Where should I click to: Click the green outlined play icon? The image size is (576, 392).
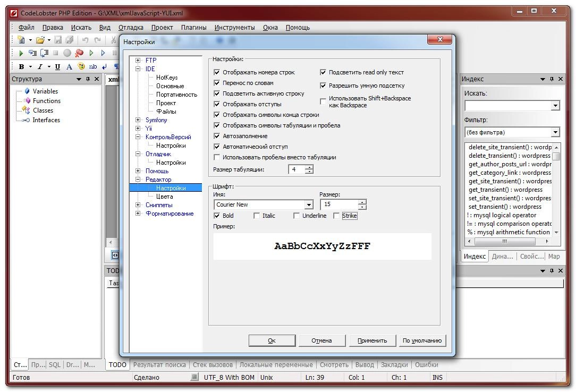[91, 53]
